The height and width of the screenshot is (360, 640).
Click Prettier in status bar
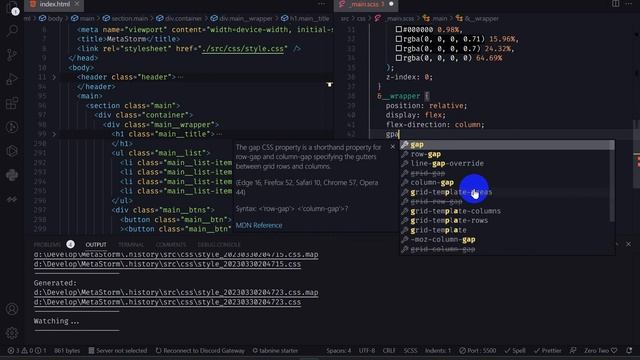click(x=547, y=351)
